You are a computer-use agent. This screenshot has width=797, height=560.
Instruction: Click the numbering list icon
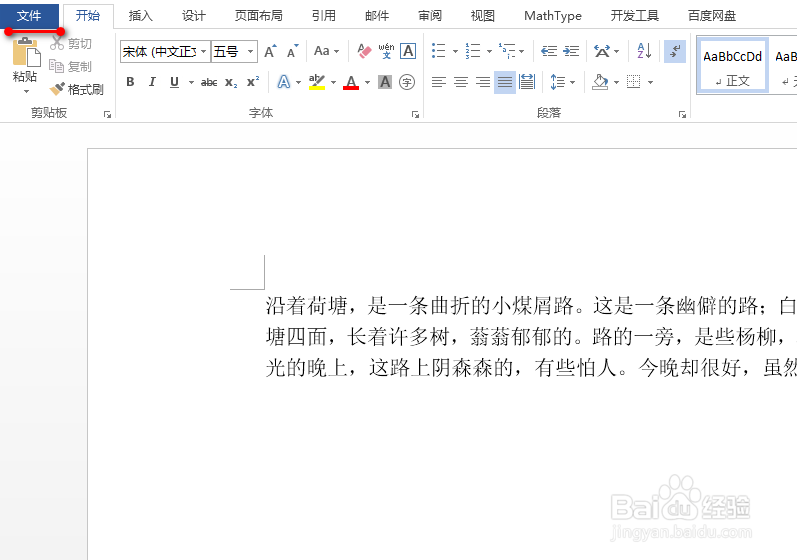[473, 51]
